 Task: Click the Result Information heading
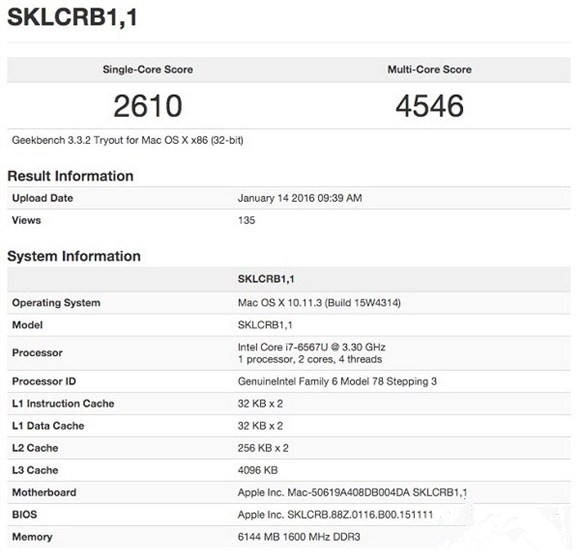(70, 176)
